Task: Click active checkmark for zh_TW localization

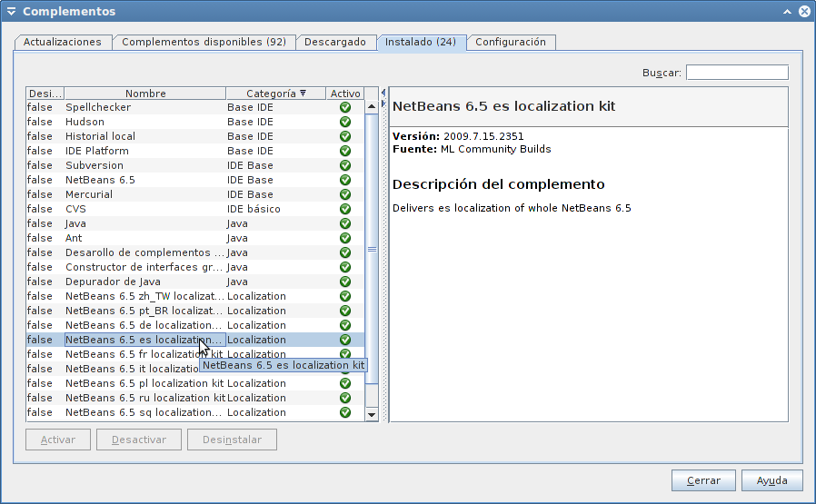Action: click(x=345, y=296)
